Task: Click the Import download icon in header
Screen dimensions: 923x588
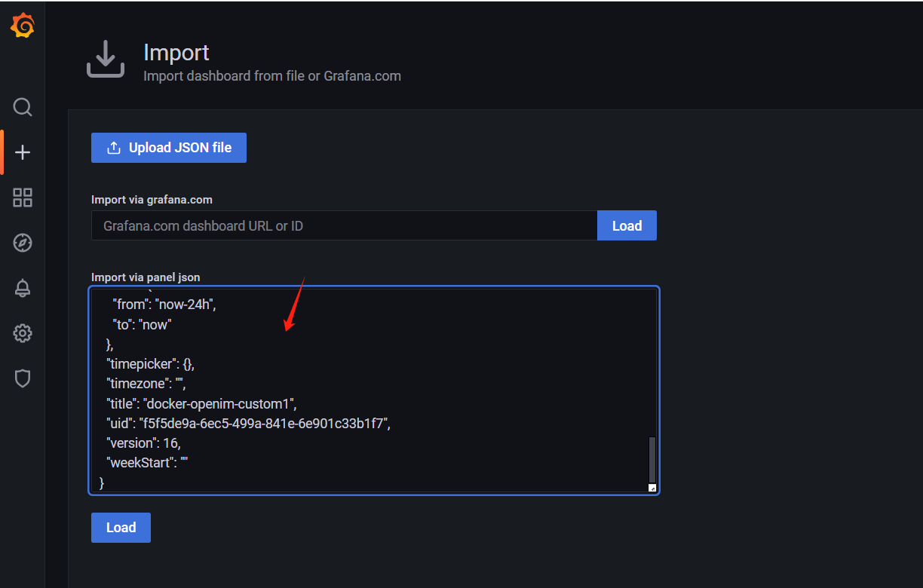Action: point(106,60)
